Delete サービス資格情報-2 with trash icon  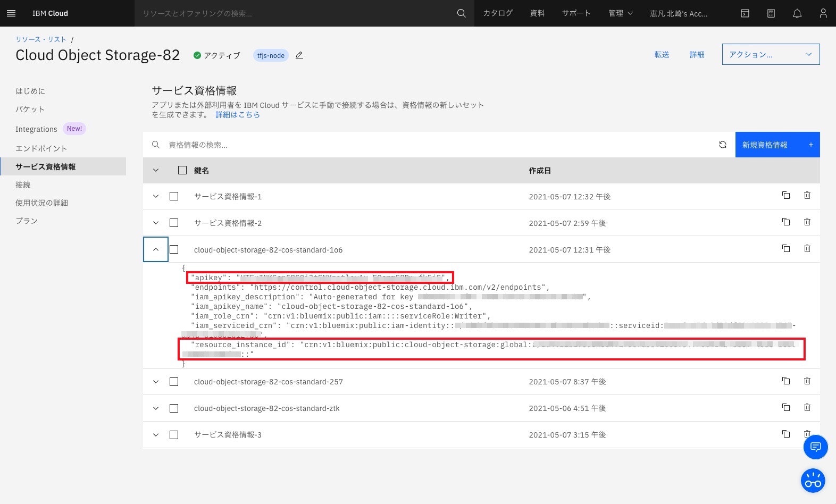pyautogui.click(x=807, y=222)
